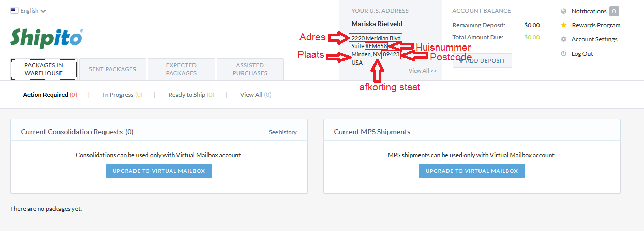Click the Account Settings gear icon
The height and width of the screenshot is (231, 644).
point(564,39)
